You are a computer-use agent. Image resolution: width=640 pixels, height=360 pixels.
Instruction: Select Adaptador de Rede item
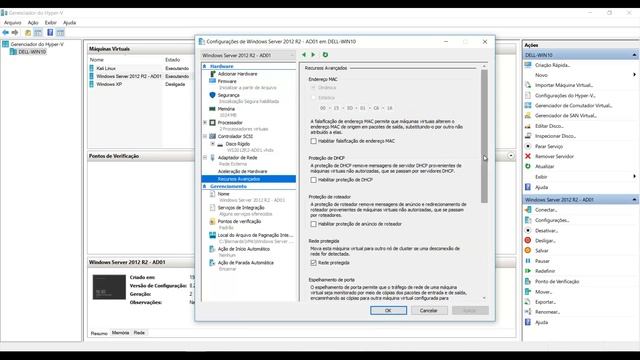tap(237, 158)
